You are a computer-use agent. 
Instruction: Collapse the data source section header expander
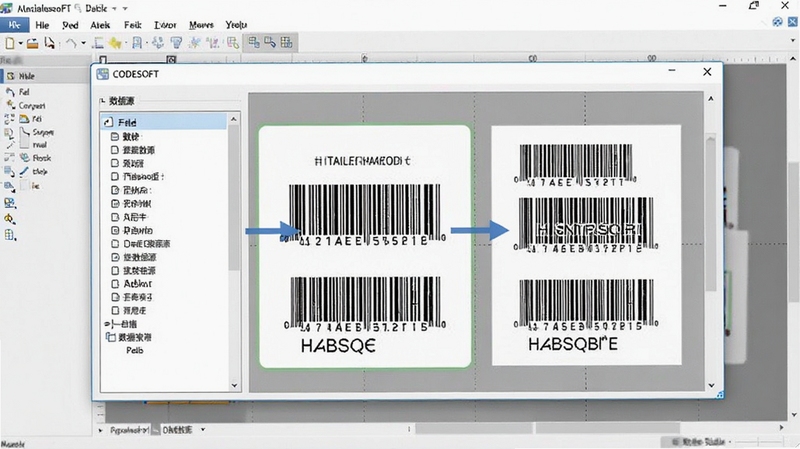pyautogui.click(x=103, y=101)
